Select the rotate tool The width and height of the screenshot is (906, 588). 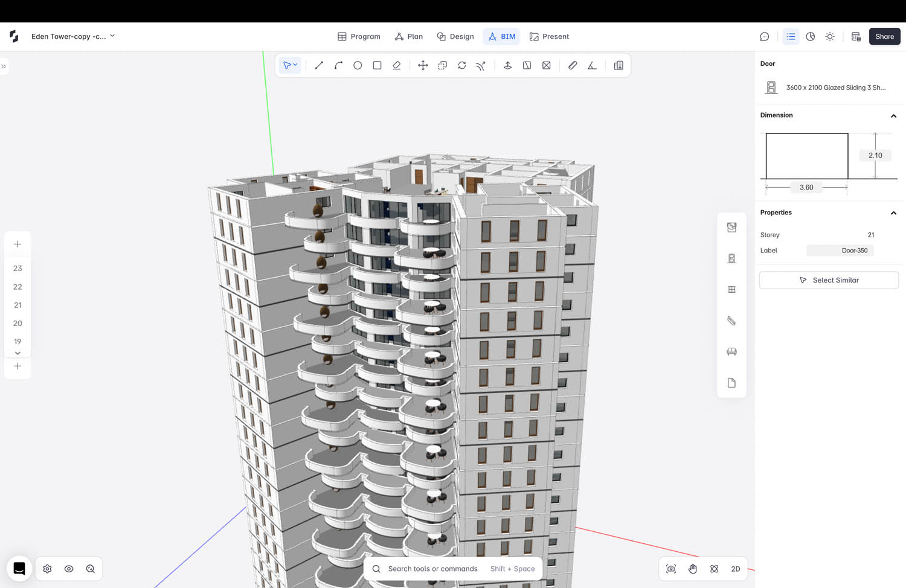461,65
